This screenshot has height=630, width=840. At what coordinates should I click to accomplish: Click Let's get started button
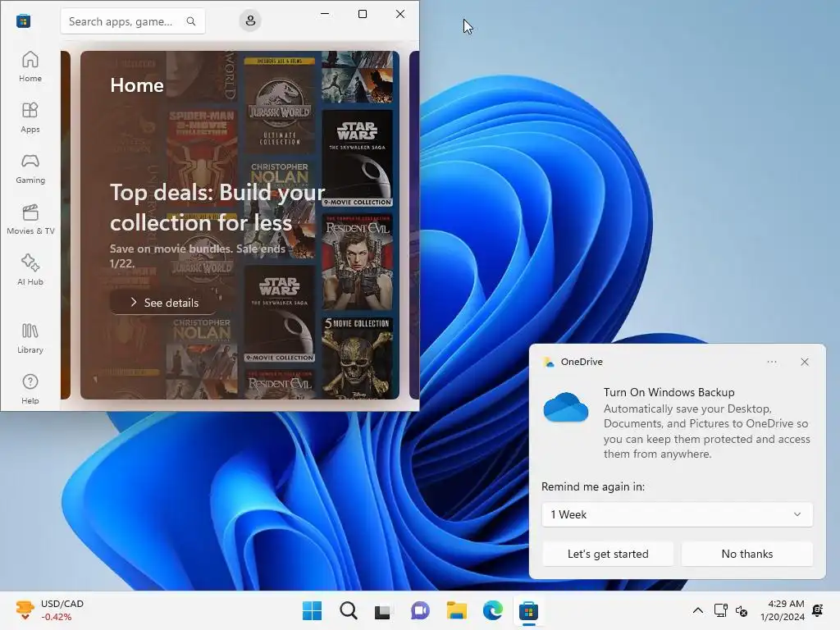pyautogui.click(x=608, y=554)
